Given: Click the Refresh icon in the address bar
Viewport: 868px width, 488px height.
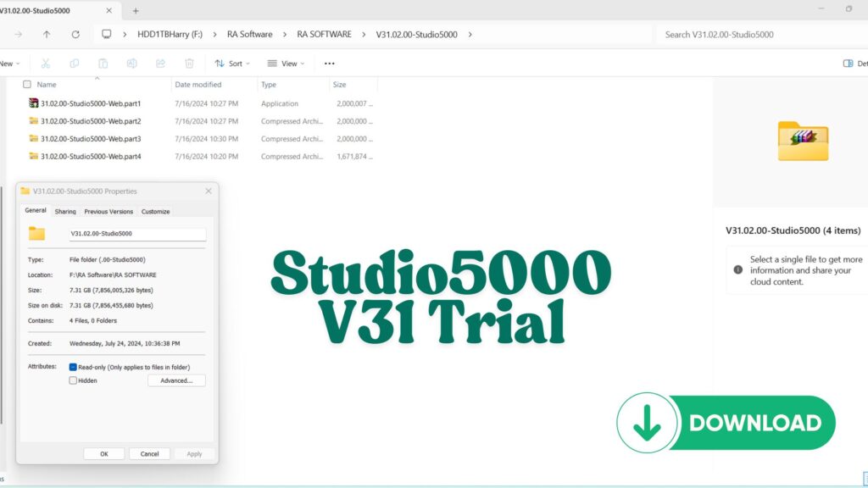Looking at the screenshot, I should (x=75, y=34).
